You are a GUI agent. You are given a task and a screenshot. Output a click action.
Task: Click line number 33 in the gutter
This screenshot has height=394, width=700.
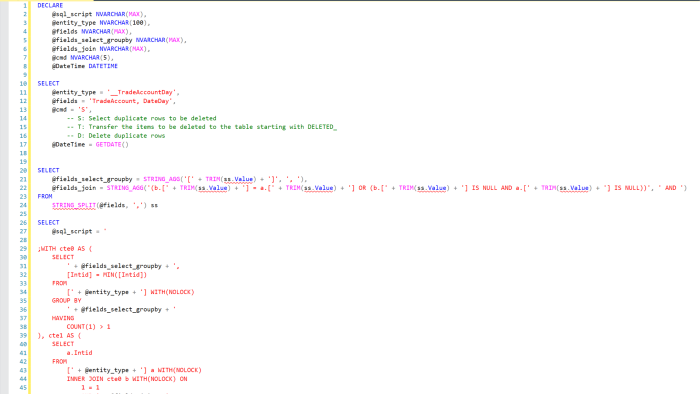tap(23, 283)
